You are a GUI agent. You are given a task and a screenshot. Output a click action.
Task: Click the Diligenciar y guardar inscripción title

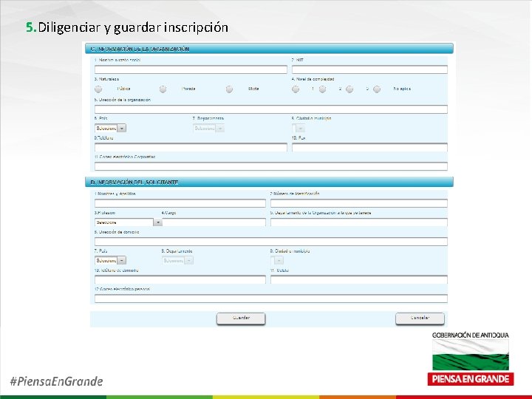coord(133,27)
